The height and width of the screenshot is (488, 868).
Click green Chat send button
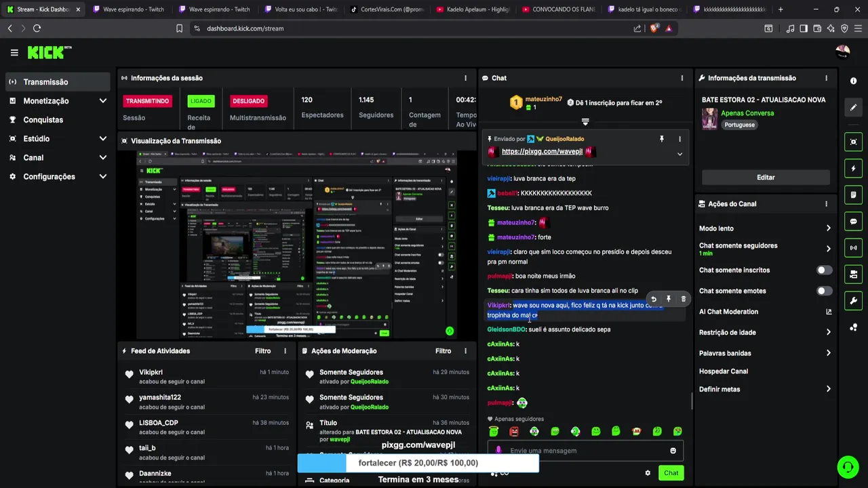click(671, 473)
